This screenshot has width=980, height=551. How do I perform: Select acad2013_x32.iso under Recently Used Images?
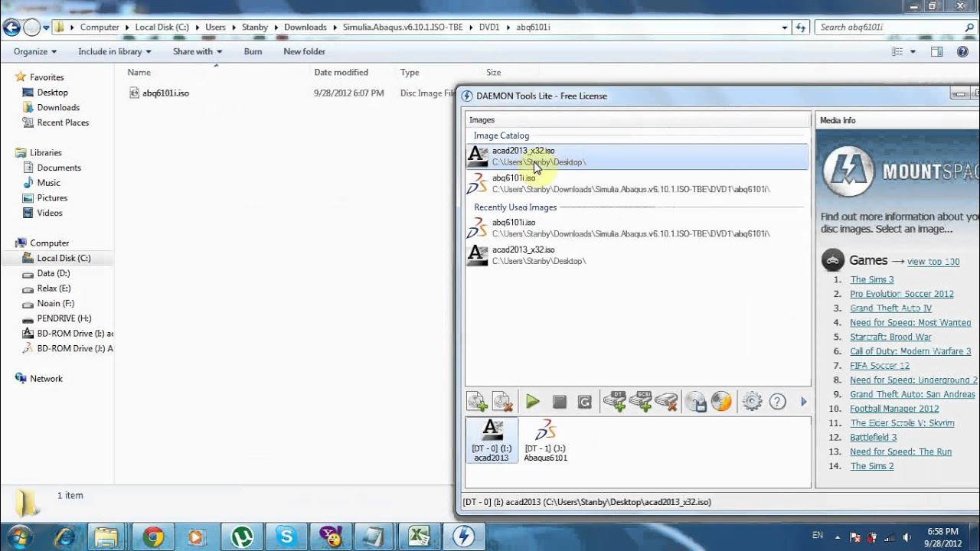[x=637, y=255]
